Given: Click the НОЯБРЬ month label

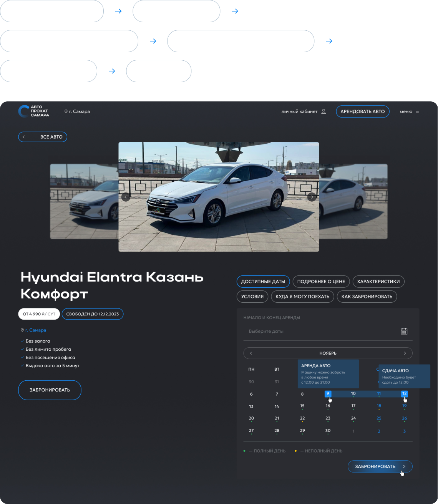Looking at the screenshot, I should pyautogui.click(x=328, y=353).
